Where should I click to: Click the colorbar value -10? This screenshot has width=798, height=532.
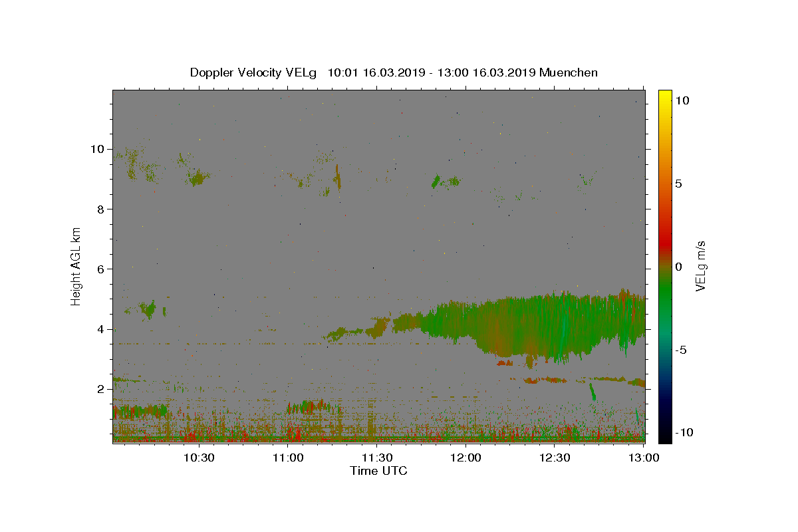(684, 432)
